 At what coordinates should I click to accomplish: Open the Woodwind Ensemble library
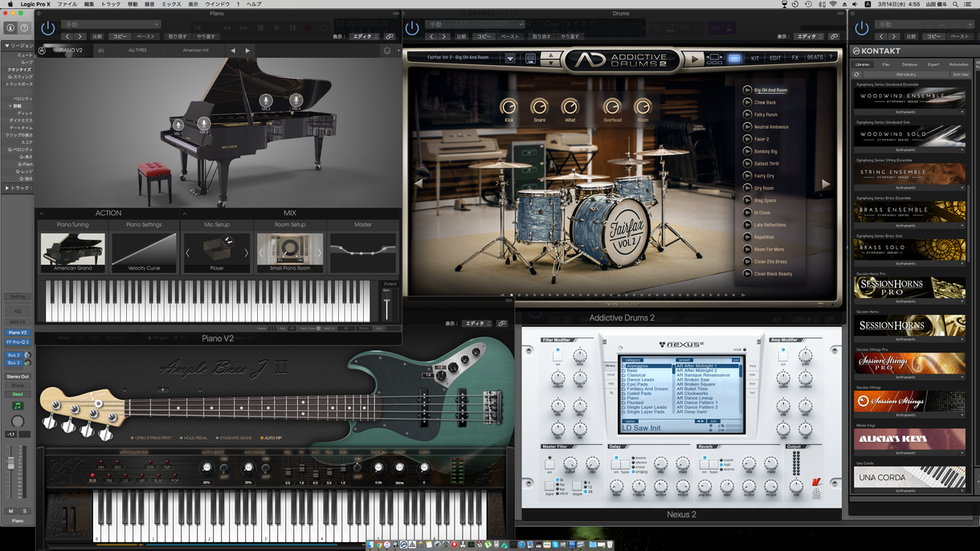tap(909, 99)
